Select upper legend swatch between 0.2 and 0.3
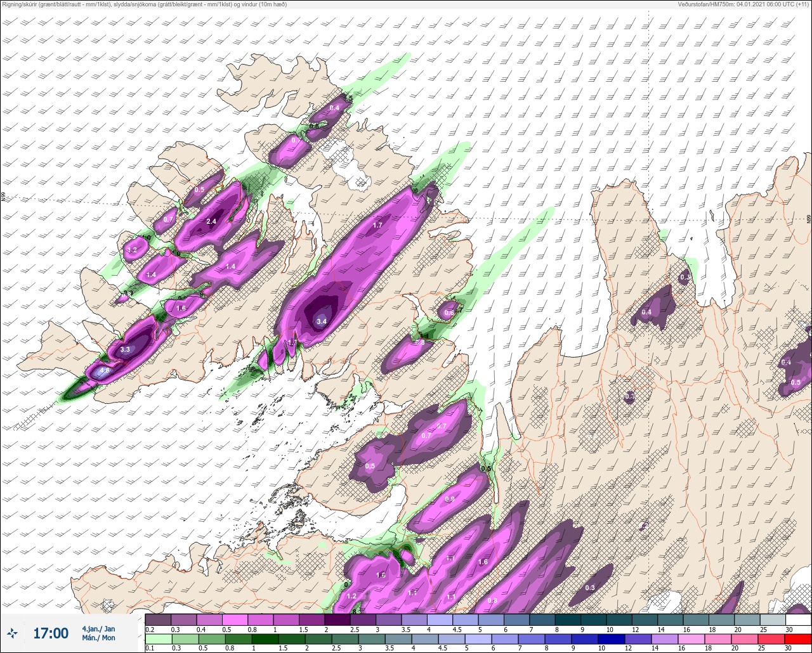 click(x=158, y=619)
